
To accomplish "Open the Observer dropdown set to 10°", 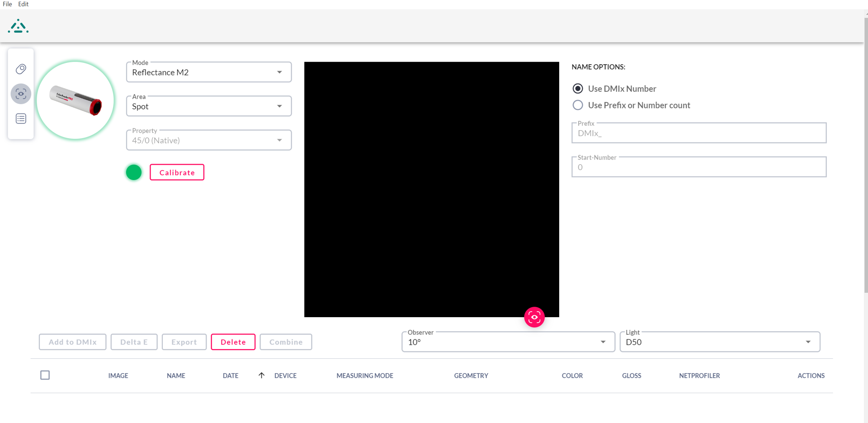I will coord(508,342).
